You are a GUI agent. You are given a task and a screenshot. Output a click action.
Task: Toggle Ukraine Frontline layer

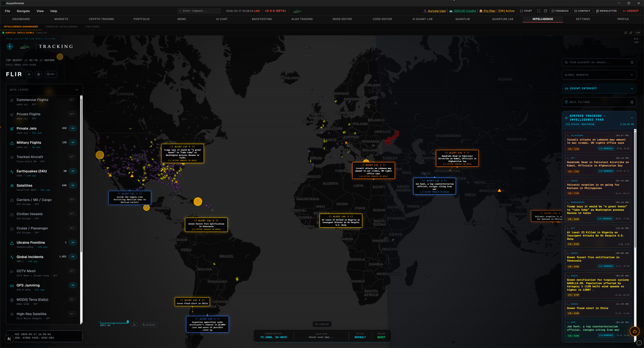pos(72,243)
